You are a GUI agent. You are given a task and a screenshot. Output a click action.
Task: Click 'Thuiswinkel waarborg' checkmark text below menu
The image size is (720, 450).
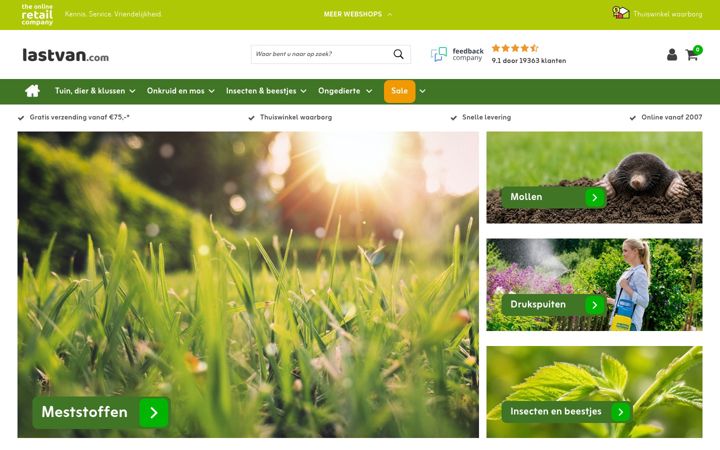296,117
